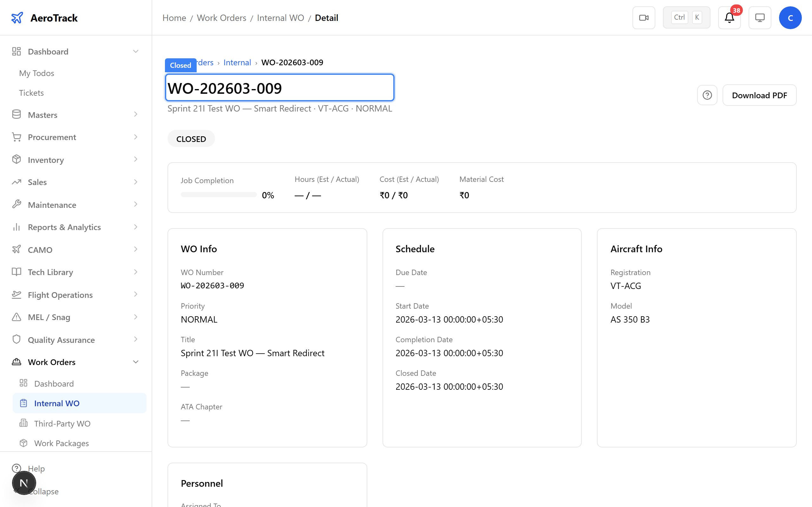
Task: Select the MEL / Snag module
Action: [x=49, y=317]
